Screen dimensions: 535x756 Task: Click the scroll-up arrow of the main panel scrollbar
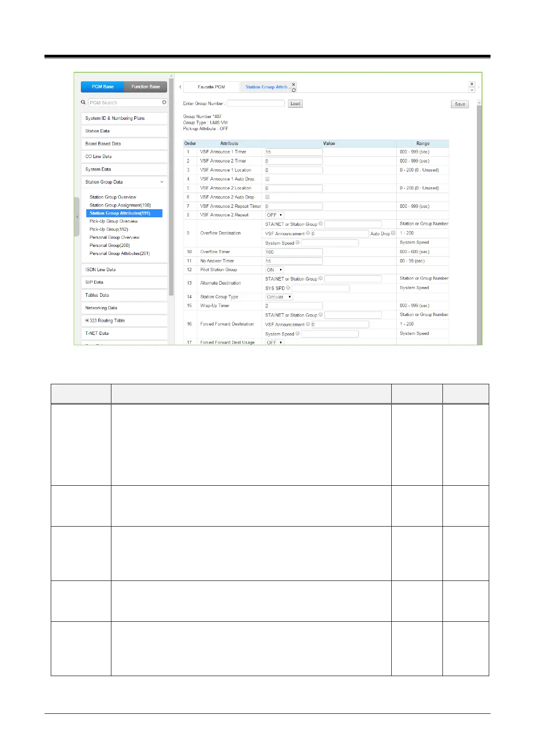(x=479, y=103)
